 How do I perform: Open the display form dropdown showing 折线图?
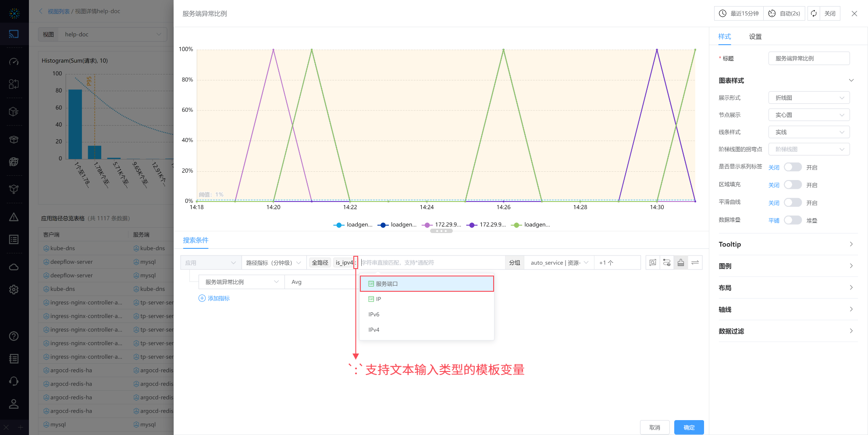pos(809,98)
